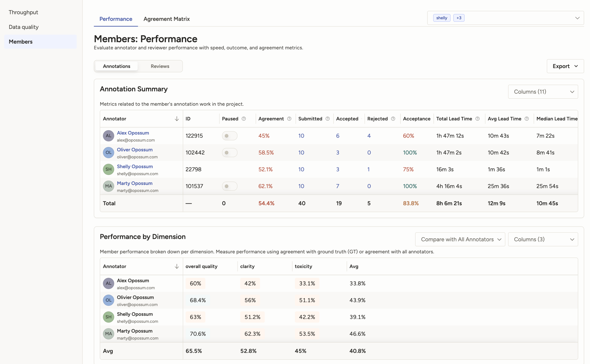Click Olivier's clarity 56% cell

250,300
